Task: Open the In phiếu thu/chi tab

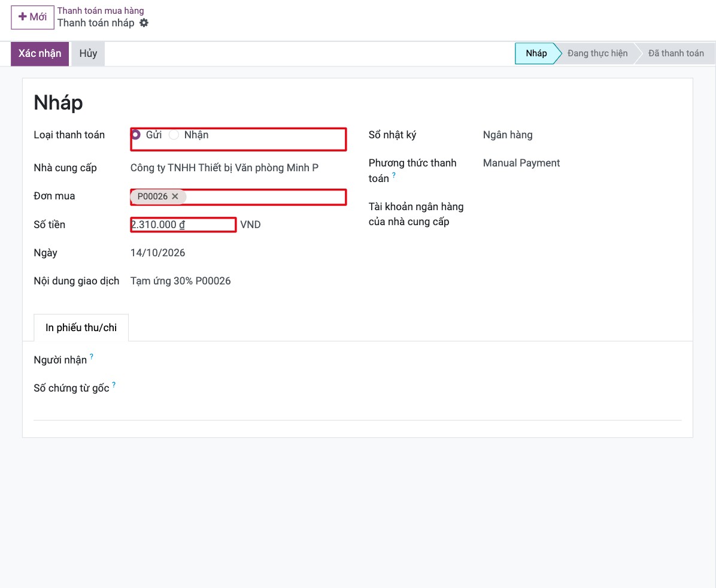Action: pos(81,328)
